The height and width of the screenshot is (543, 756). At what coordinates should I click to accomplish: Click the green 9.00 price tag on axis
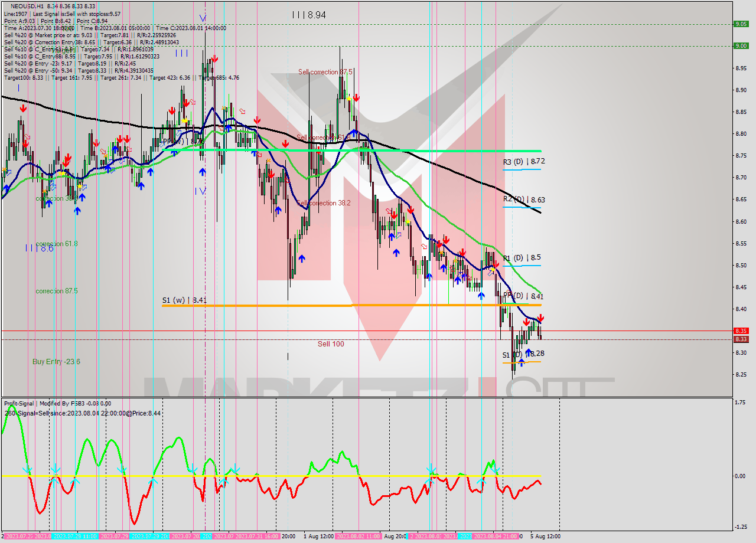pyautogui.click(x=741, y=45)
